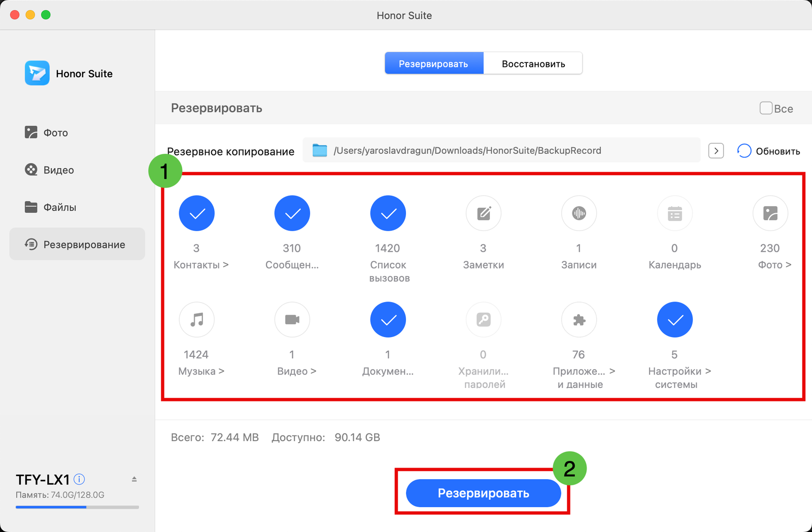Click the "Доступно: 90.14 GB" text
The height and width of the screenshot is (532, 812).
tap(326, 437)
